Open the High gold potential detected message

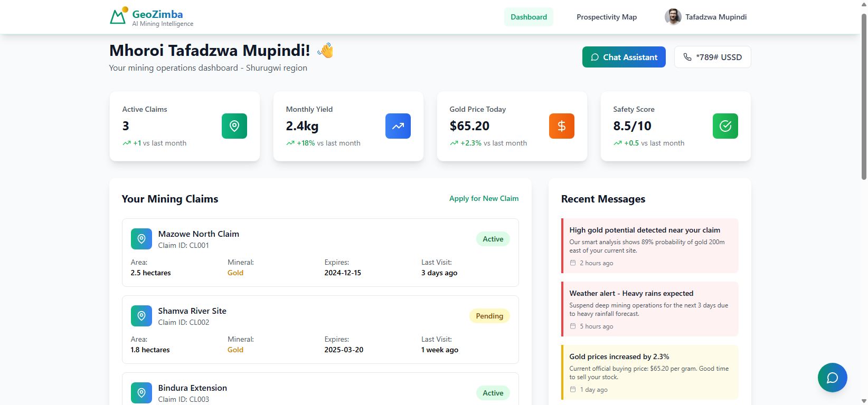point(650,246)
